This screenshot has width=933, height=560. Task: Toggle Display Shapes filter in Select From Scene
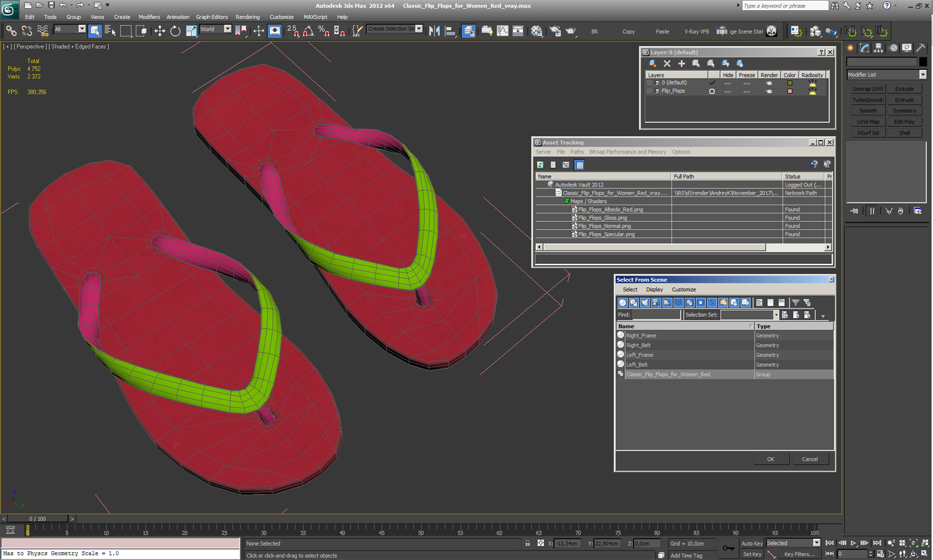point(634,302)
